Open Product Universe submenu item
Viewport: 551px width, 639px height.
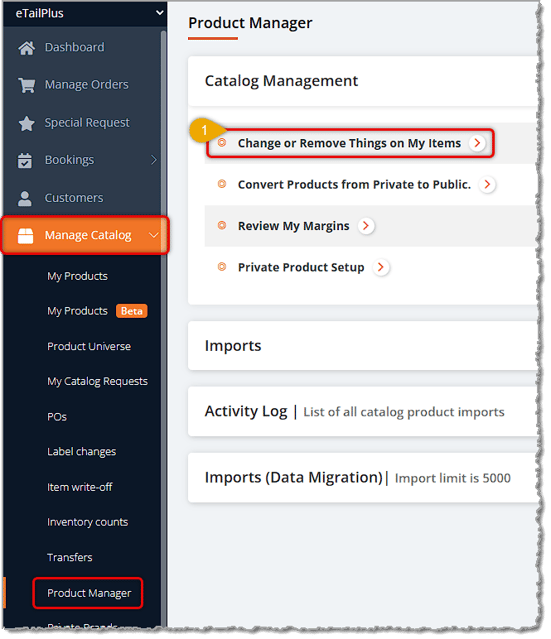click(89, 346)
